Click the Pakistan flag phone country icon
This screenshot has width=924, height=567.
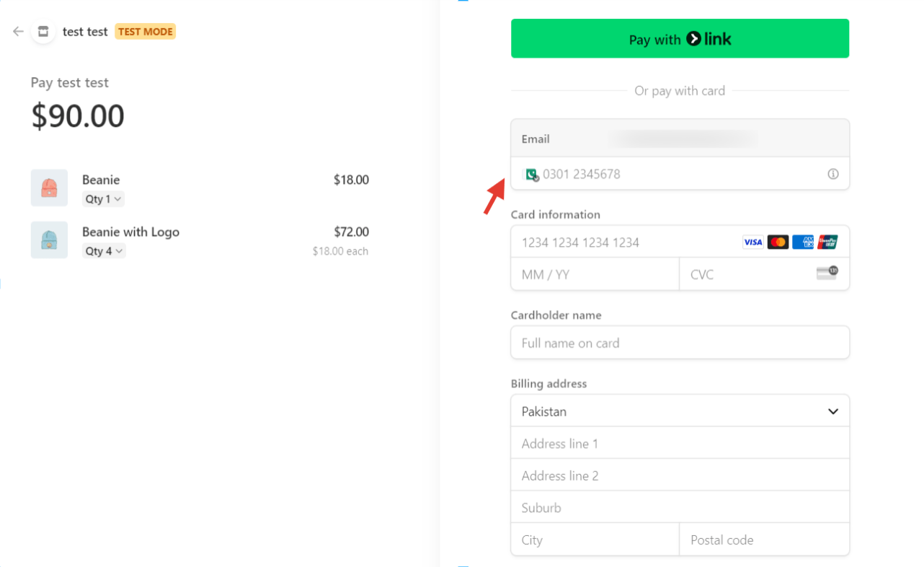point(530,174)
